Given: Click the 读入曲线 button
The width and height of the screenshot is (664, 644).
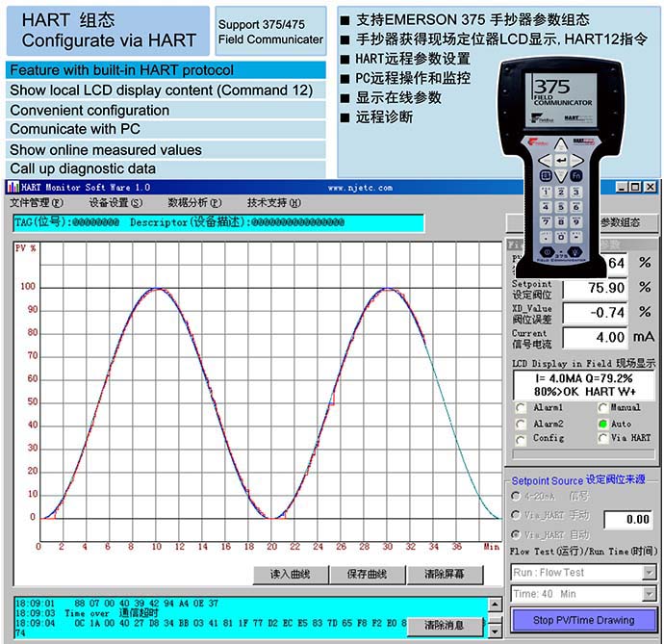Looking at the screenshot, I should [x=291, y=575].
